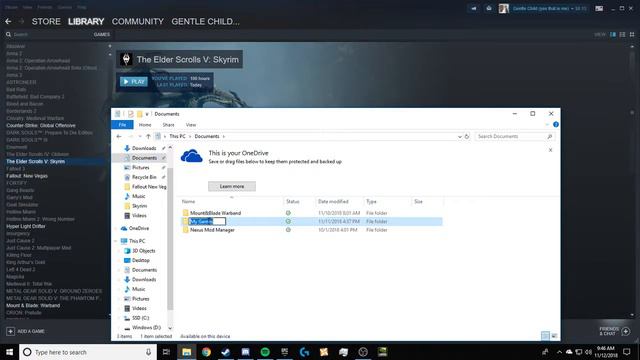Collapse the This PC tree node
Screen dimensions: 640x360
click(116, 241)
